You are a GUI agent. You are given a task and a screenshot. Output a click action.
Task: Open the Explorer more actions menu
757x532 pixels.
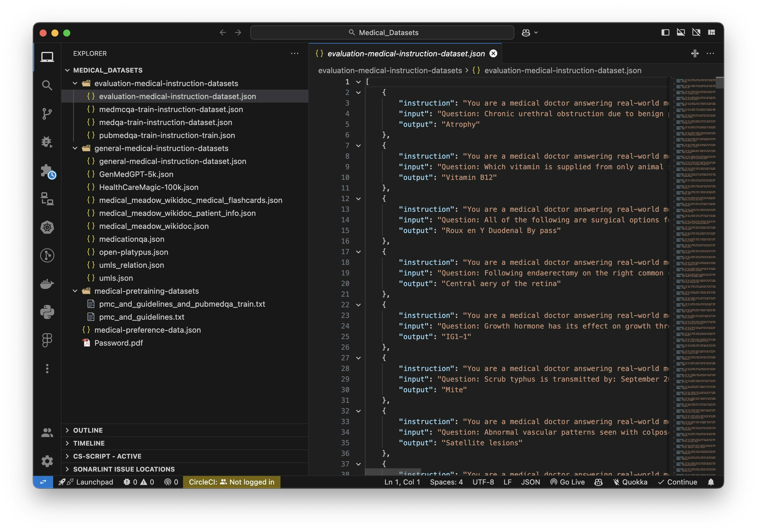294,53
